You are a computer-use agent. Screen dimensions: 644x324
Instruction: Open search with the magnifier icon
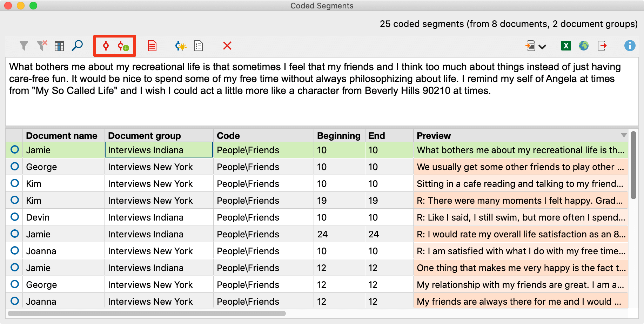coord(77,46)
